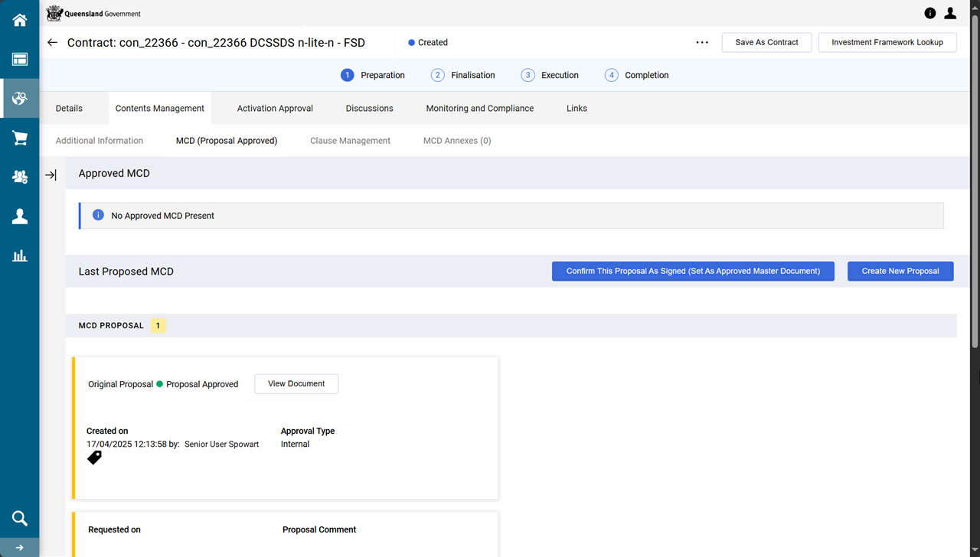Open the user profile icon top right

[950, 13]
